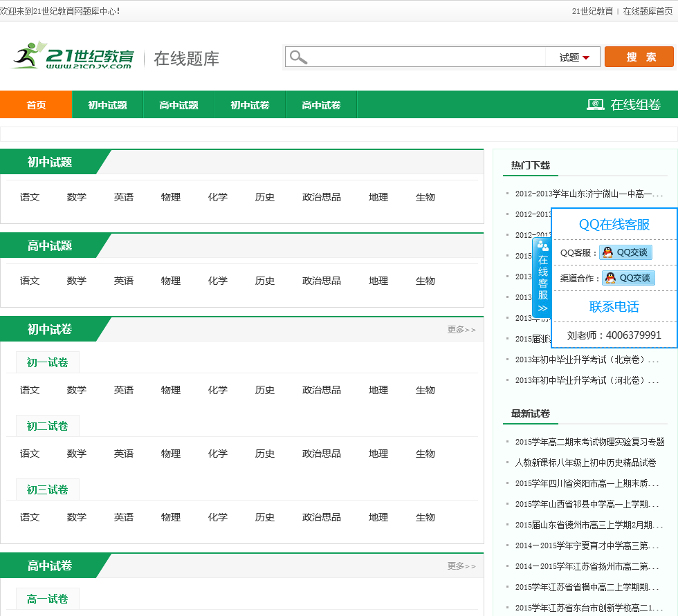
Task: Expand the 试题 search type dropdown
Action: pyautogui.click(x=574, y=57)
